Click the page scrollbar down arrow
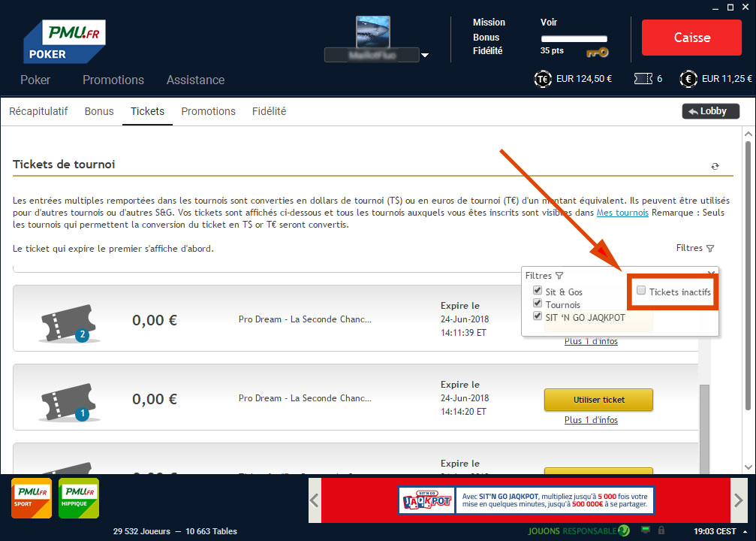756x541 pixels. (748, 467)
